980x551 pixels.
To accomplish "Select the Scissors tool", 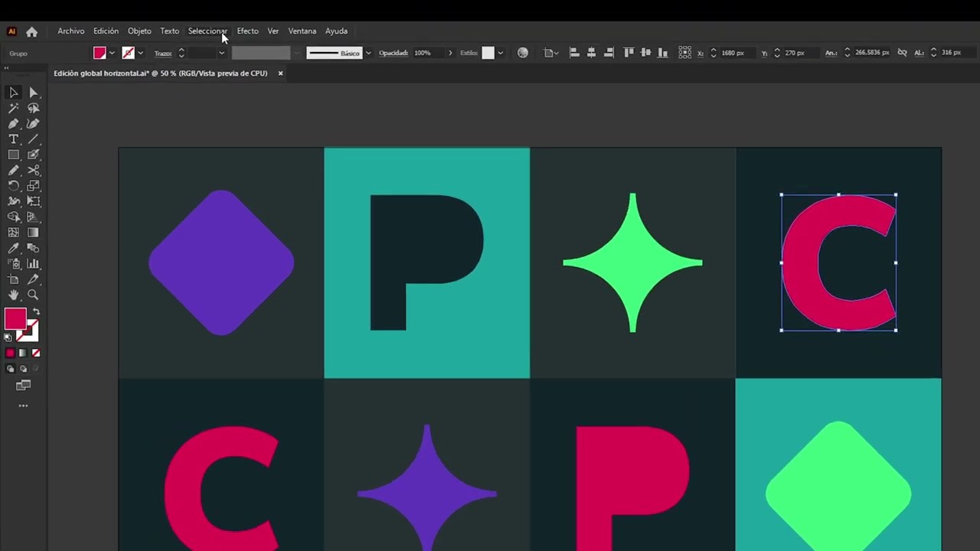I will click(34, 171).
